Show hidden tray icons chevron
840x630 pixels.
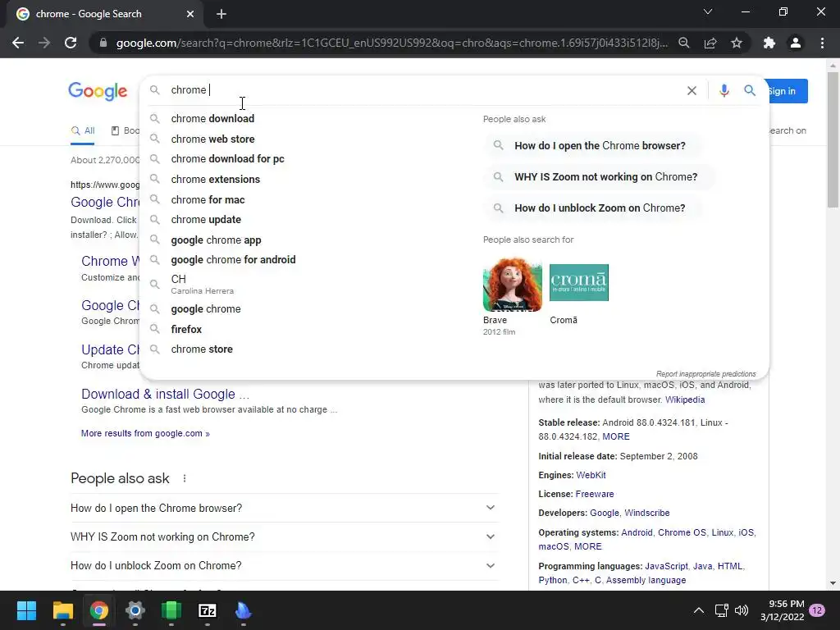[699, 610]
